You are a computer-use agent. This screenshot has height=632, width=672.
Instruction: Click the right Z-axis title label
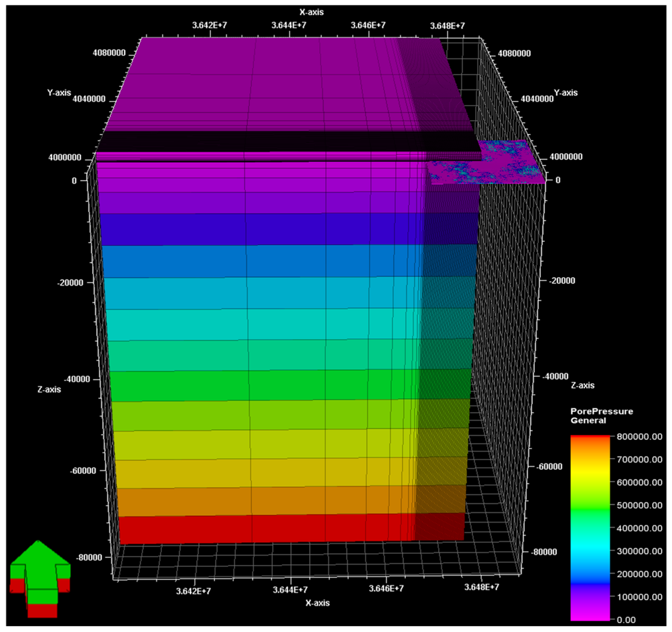pos(582,385)
